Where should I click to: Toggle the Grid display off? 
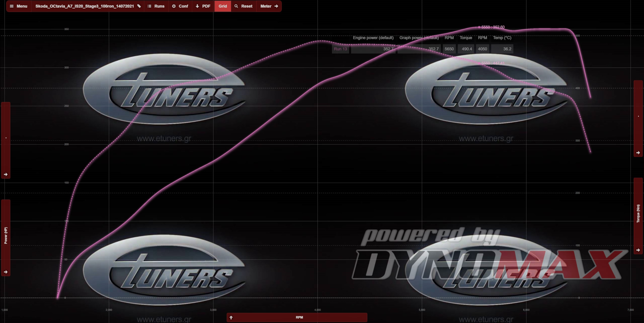[x=223, y=6]
